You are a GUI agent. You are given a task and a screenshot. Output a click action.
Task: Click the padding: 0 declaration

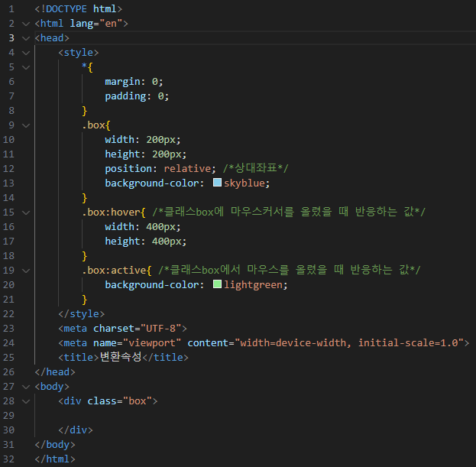pyautogui.click(x=137, y=96)
